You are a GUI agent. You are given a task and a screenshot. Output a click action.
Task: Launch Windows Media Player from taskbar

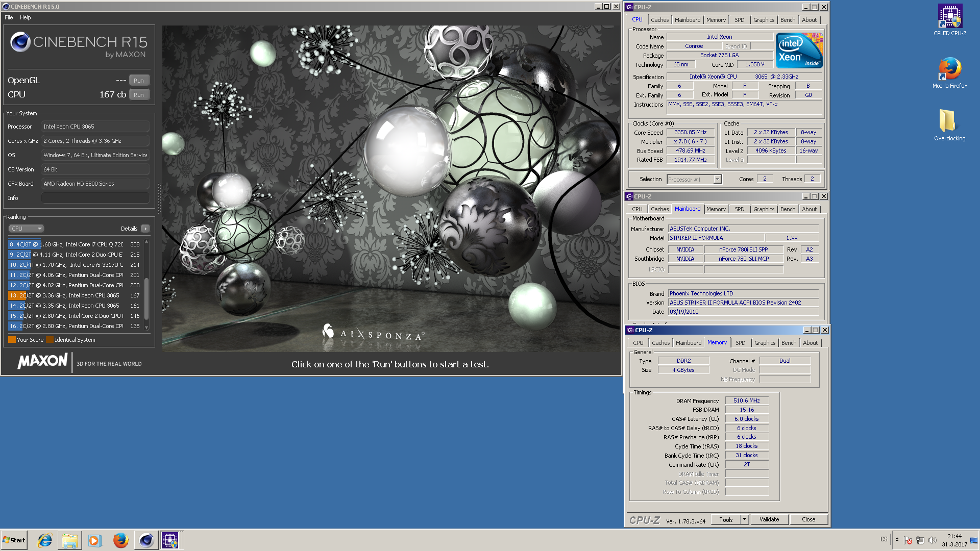tap(95, 540)
